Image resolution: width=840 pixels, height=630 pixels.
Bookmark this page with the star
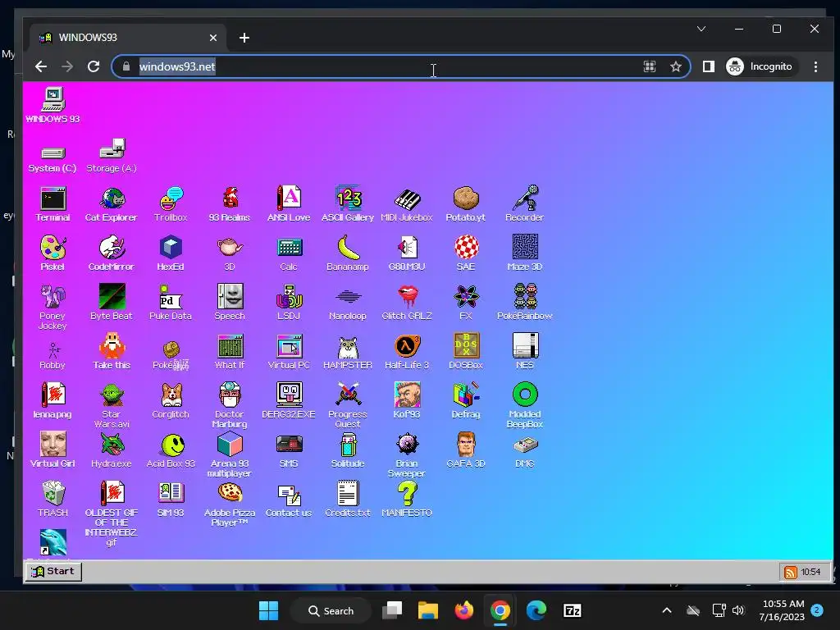click(x=676, y=66)
